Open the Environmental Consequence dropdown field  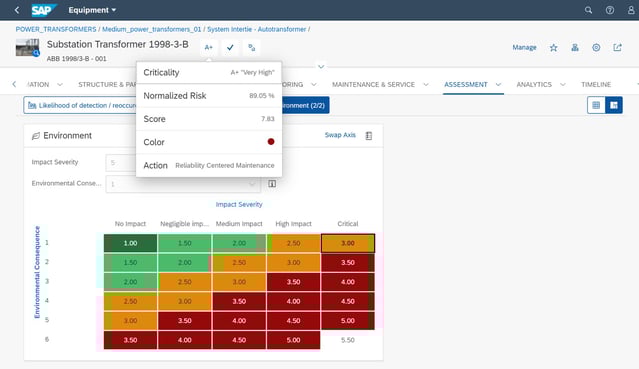(x=183, y=184)
